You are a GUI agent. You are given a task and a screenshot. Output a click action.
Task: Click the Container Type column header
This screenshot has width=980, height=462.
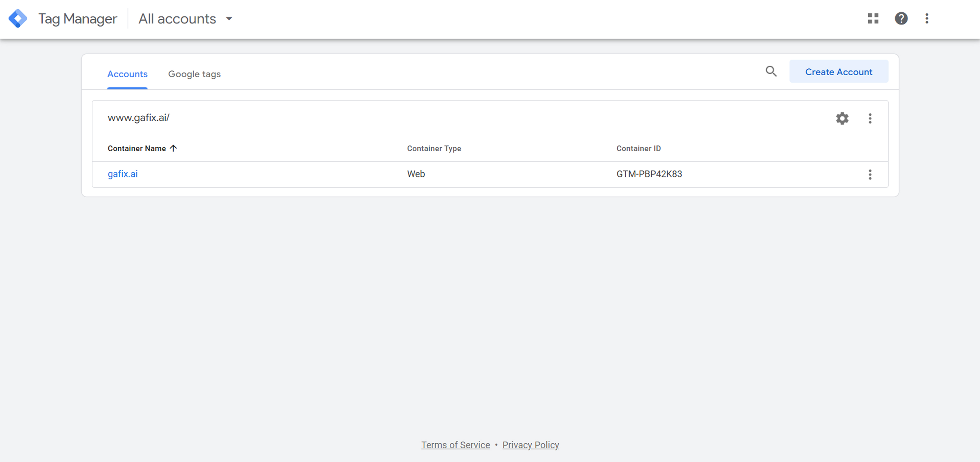(434, 148)
